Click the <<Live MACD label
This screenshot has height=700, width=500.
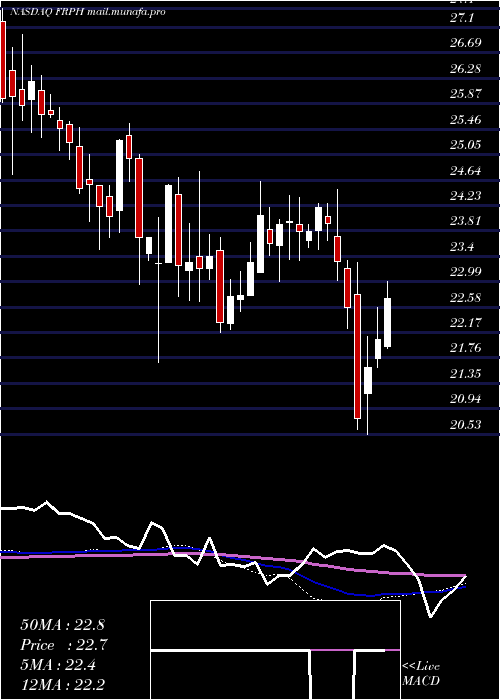click(x=421, y=674)
